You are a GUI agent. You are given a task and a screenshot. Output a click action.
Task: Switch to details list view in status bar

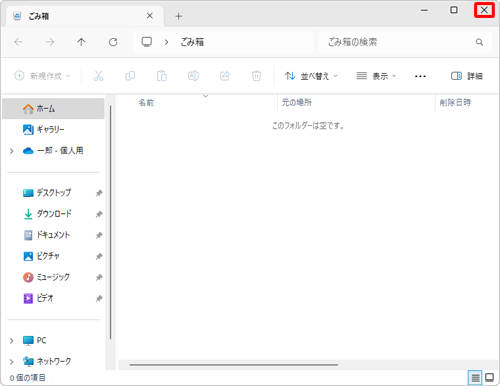point(475,378)
